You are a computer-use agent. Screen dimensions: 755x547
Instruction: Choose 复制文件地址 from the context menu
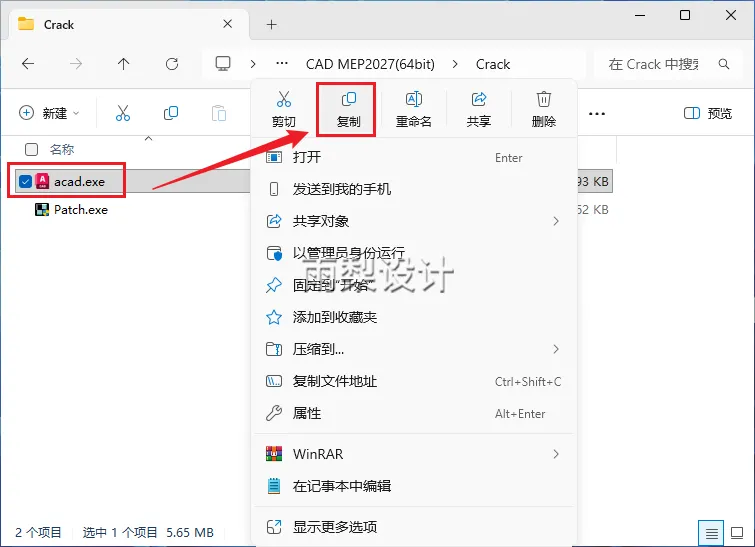coord(415,381)
